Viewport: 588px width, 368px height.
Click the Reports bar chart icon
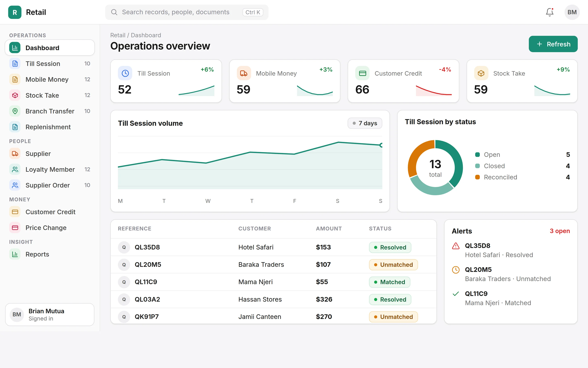[x=15, y=254]
